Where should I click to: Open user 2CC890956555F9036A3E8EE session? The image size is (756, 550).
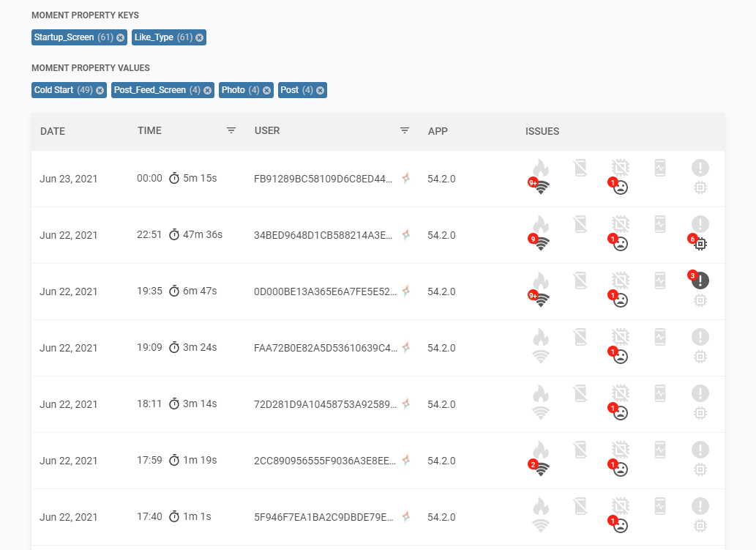[x=325, y=461]
